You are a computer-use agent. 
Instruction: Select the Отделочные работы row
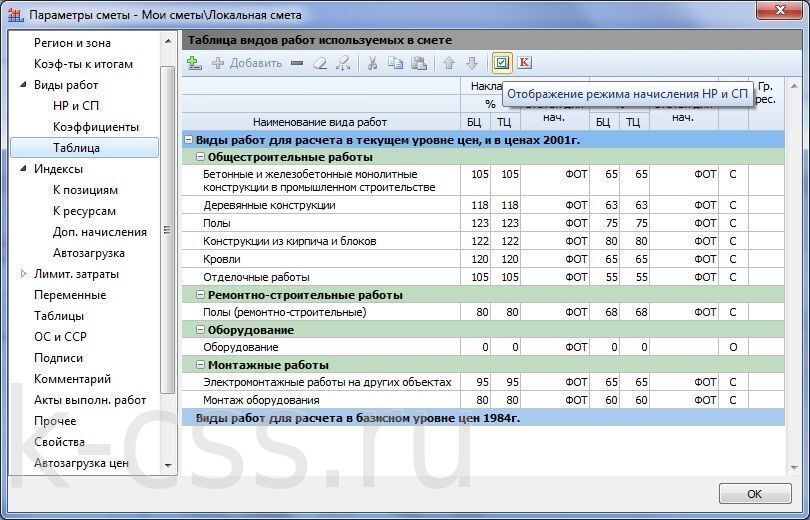[x=483, y=277]
